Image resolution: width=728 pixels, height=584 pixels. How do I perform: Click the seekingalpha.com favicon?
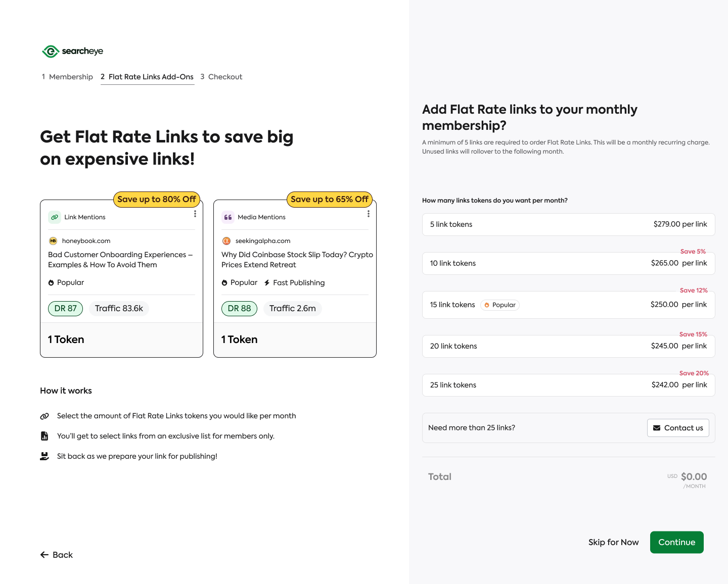point(226,241)
